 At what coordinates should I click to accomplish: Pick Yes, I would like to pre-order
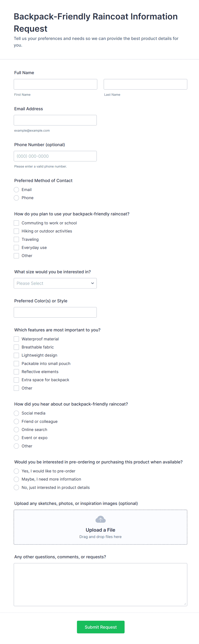(16, 471)
